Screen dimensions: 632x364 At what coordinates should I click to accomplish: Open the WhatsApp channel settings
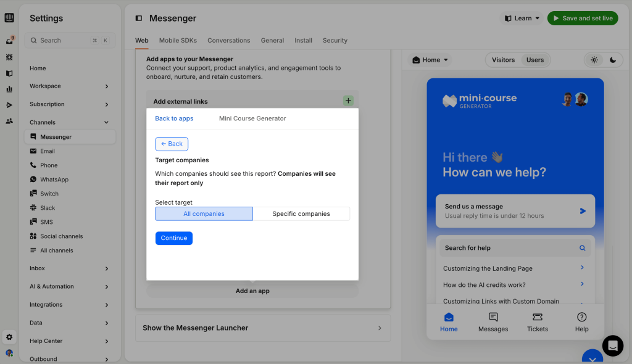coord(69,180)
